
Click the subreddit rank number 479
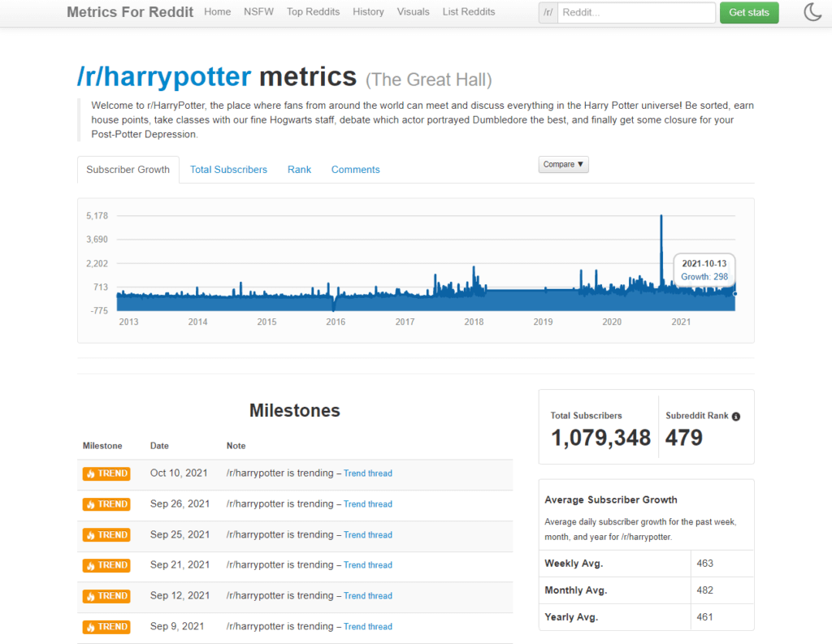[684, 438]
